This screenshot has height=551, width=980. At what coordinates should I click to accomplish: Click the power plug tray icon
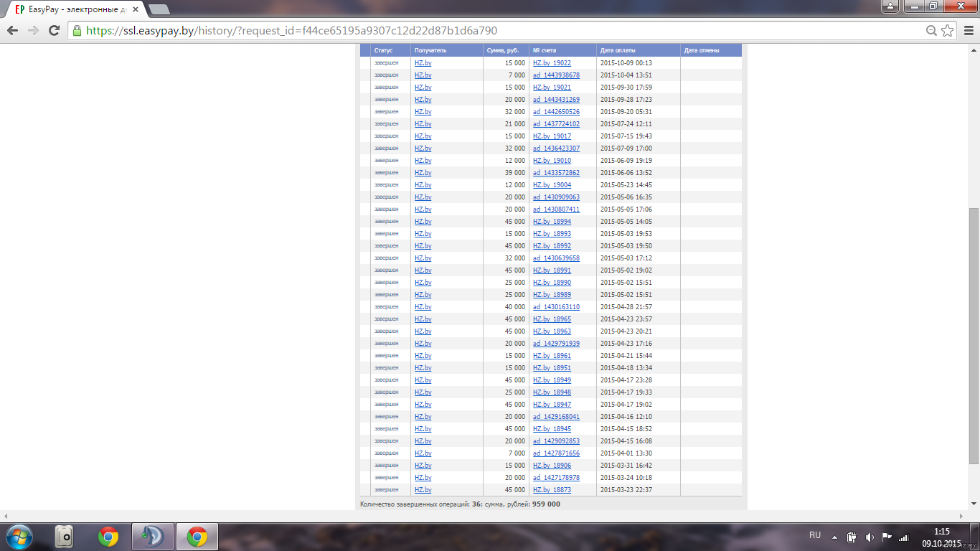pyautogui.click(x=852, y=537)
